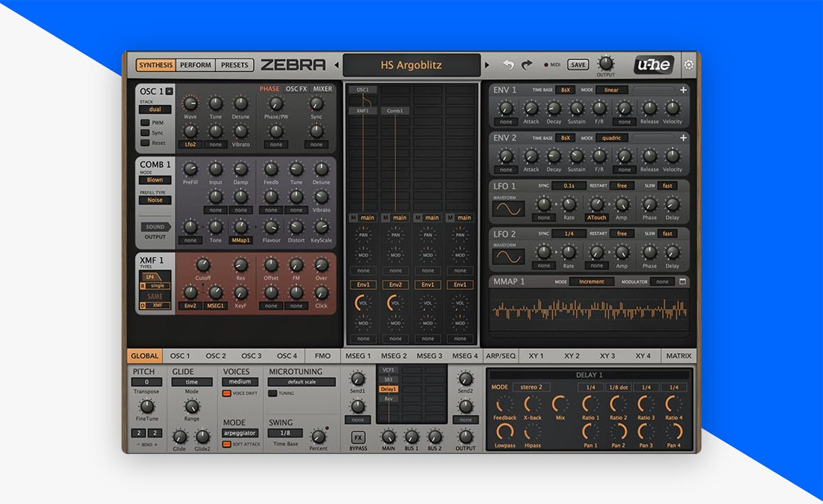The width and height of the screenshot is (823, 504).
Task: Open Delay 1 mode 'stereo 2' selector
Action: pos(531,387)
